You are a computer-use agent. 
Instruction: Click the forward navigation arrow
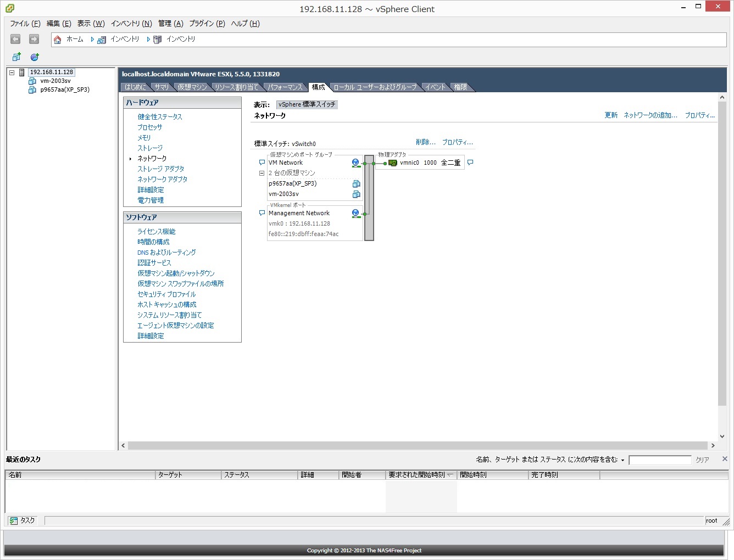pyautogui.click(x=34, y=39)
